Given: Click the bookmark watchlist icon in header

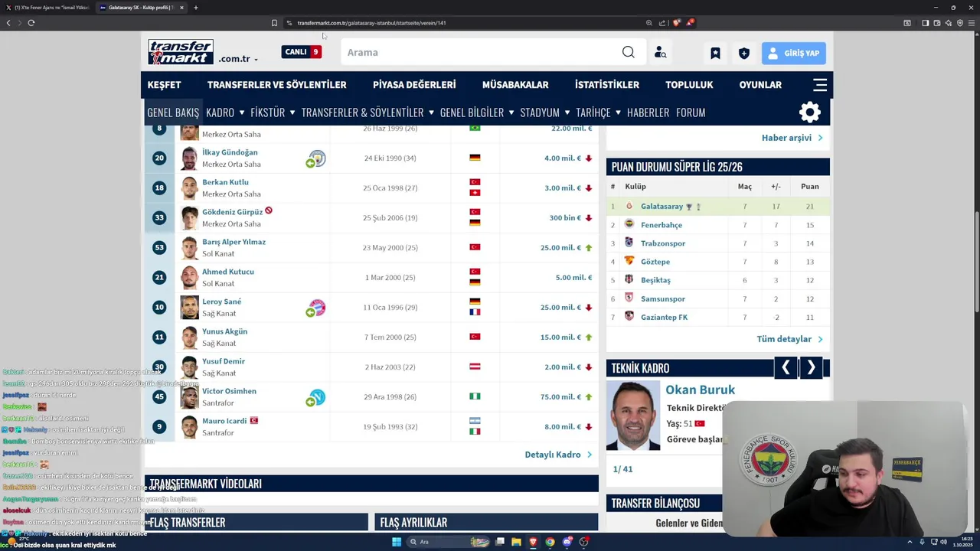Looking at the screenshot, I should [715, 53].
